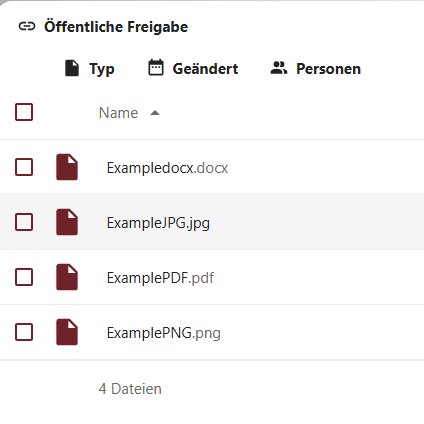Mark the ExamplePDF.pdf checkbox

pyautogui.click(x=24, y=277)
